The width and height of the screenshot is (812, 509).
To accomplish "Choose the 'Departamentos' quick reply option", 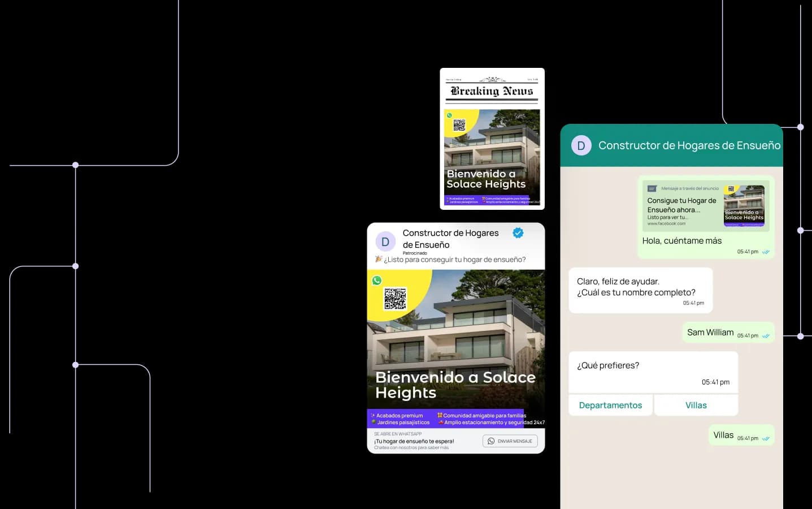I will (610, 405).
